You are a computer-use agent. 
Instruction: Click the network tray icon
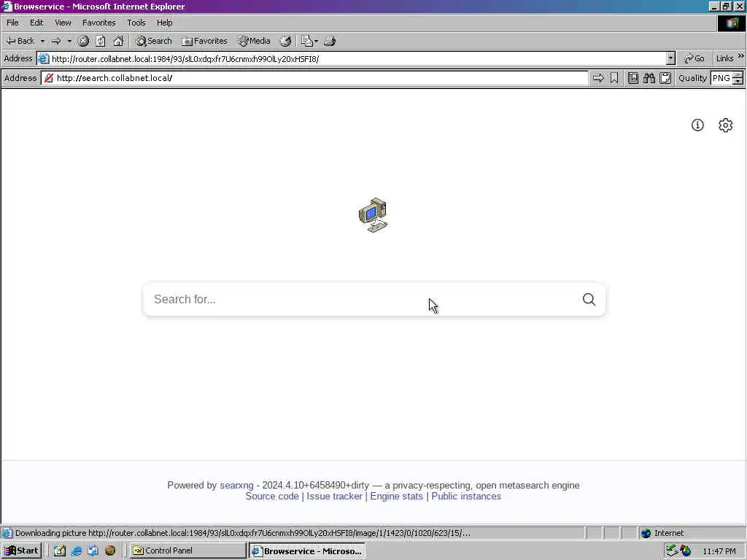pos(672,551)
